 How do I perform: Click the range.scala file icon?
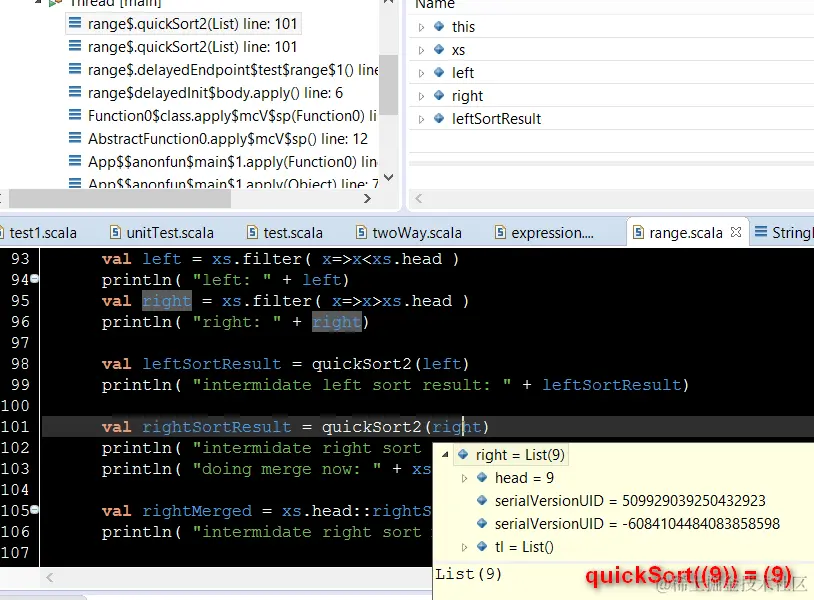[x=639, y=232]
